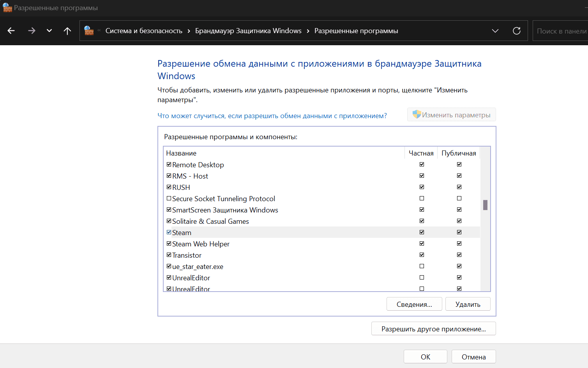The height and width of the screenshot is (368, 588).
Task: Uncheck the Remote Desktop name checkbox
Action: coord(169,165)
